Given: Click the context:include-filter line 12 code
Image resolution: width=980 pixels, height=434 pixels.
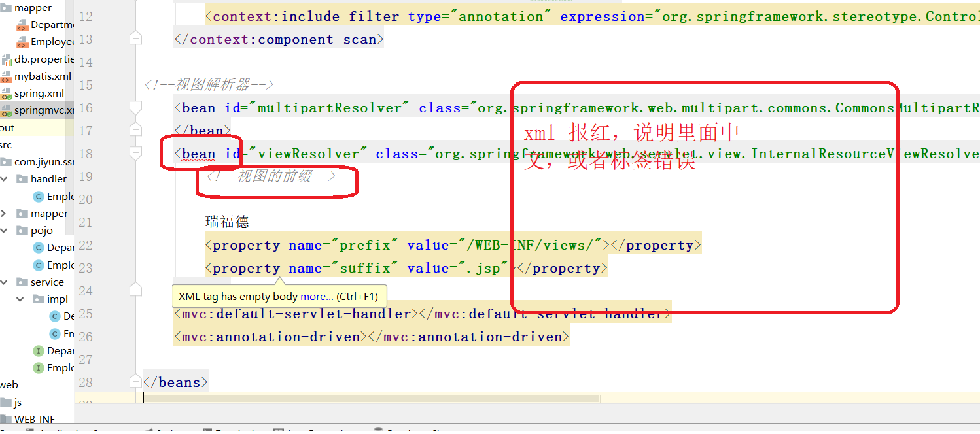Looking at the screenshot, I should [592, 16].
